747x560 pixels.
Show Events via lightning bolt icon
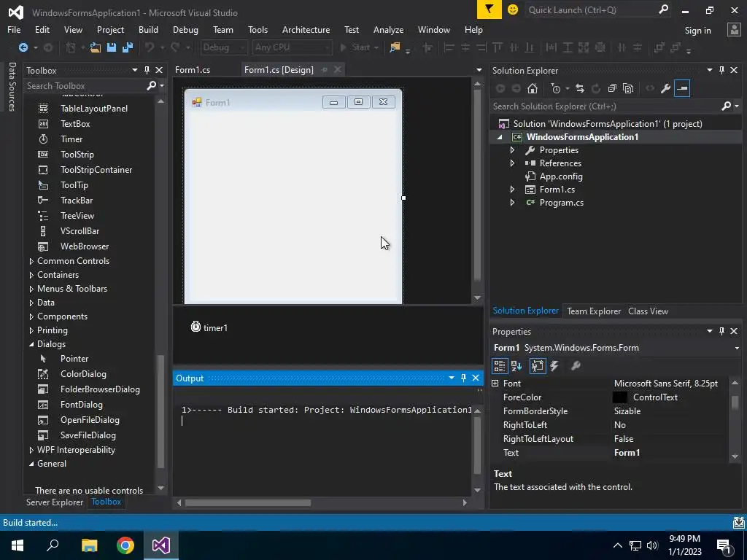pyautogui.click(x=554, y=366)
